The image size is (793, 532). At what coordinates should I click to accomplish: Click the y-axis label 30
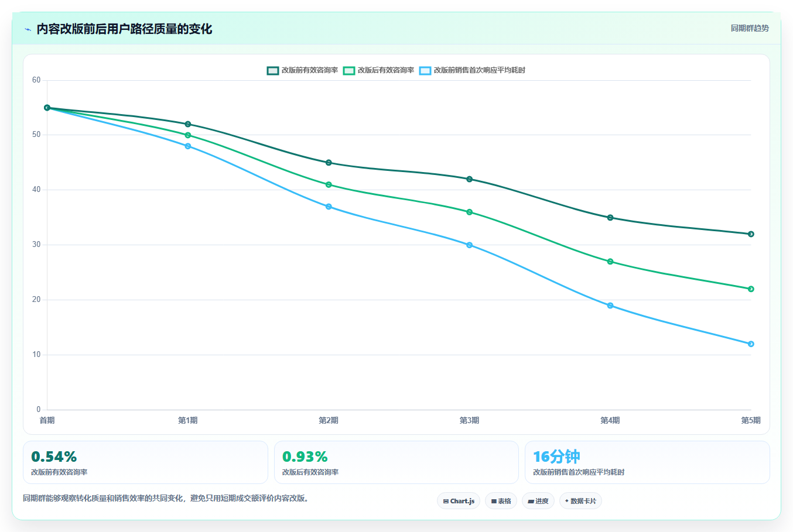(36, 245)
